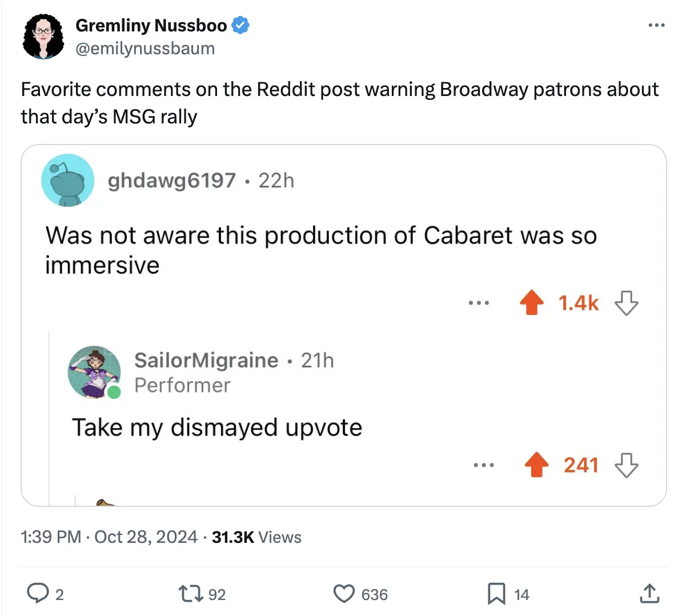This screenshot has height=616, width=682.
Task: Downvote the SailorMigraine reply
Action: (626, 465)
